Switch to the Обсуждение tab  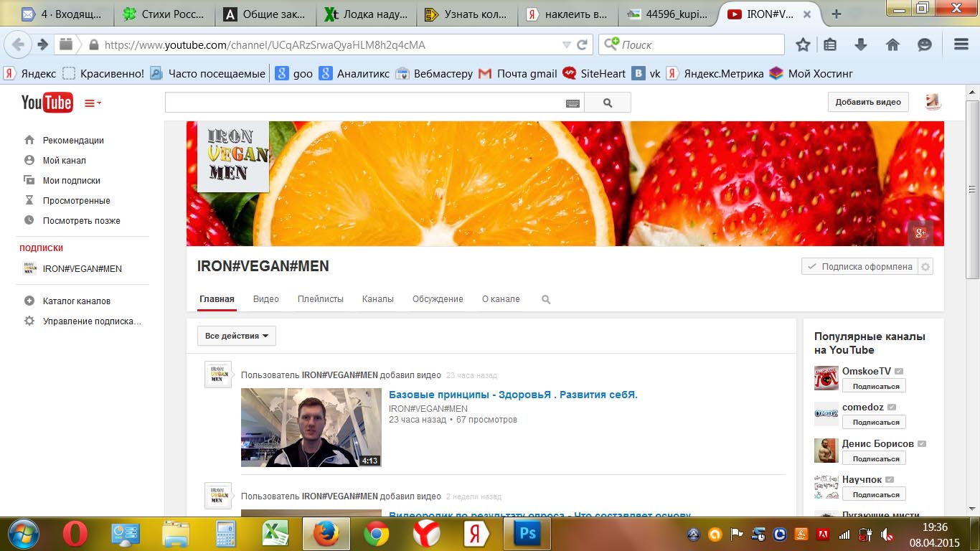[438, 299]
